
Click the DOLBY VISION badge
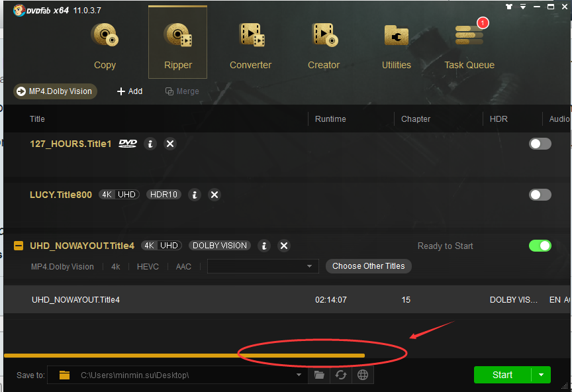220,246
